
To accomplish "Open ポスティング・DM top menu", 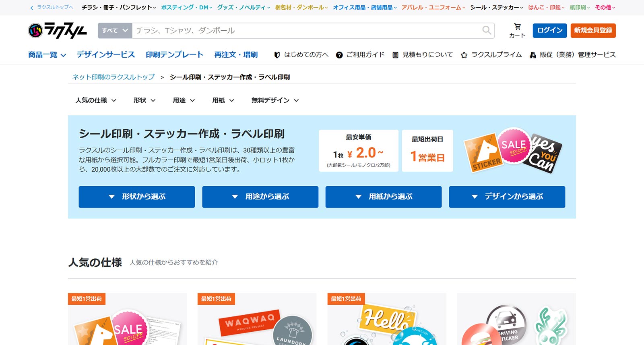I will [187, 7].
